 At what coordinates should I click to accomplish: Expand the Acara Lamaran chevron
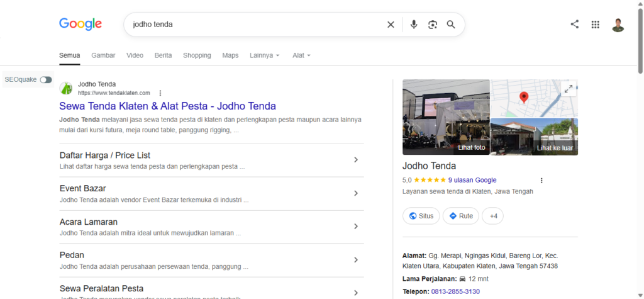[x=356, y=226]
